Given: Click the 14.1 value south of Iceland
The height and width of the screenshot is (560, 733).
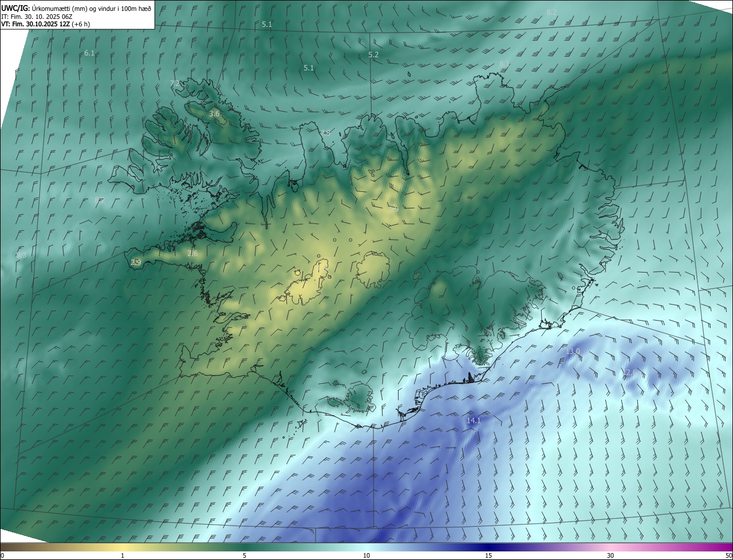Looking at the screenshot, I should pyautogui.click(x=474, y=420).
